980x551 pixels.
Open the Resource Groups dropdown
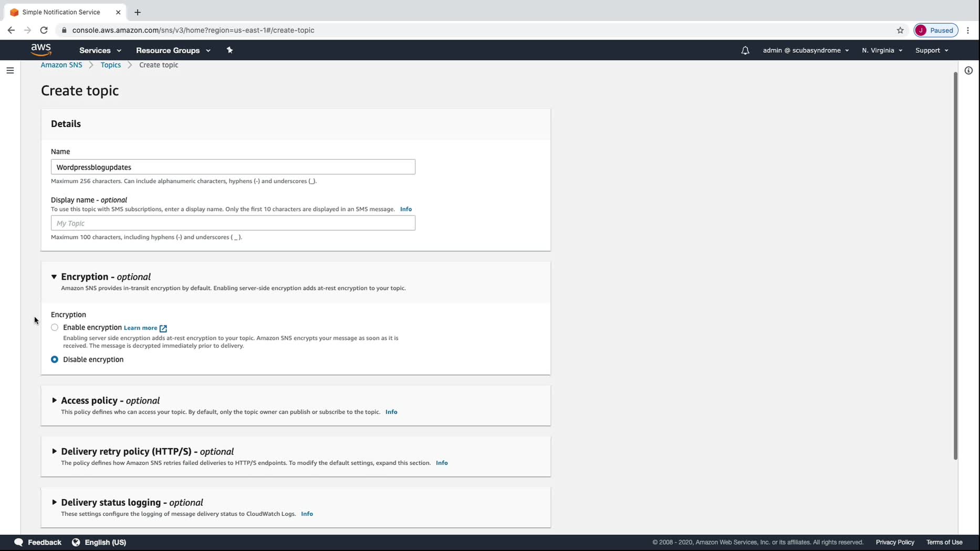click(173, 50)
